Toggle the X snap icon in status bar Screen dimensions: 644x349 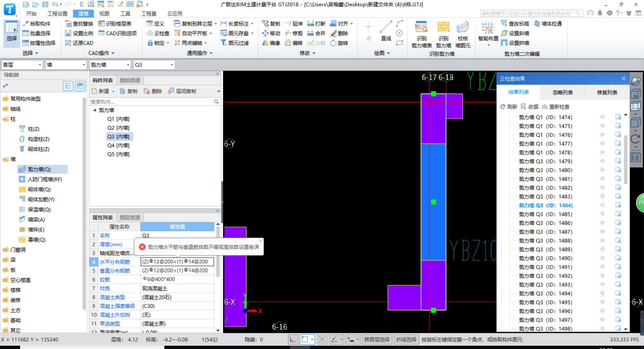pos(322,340)
